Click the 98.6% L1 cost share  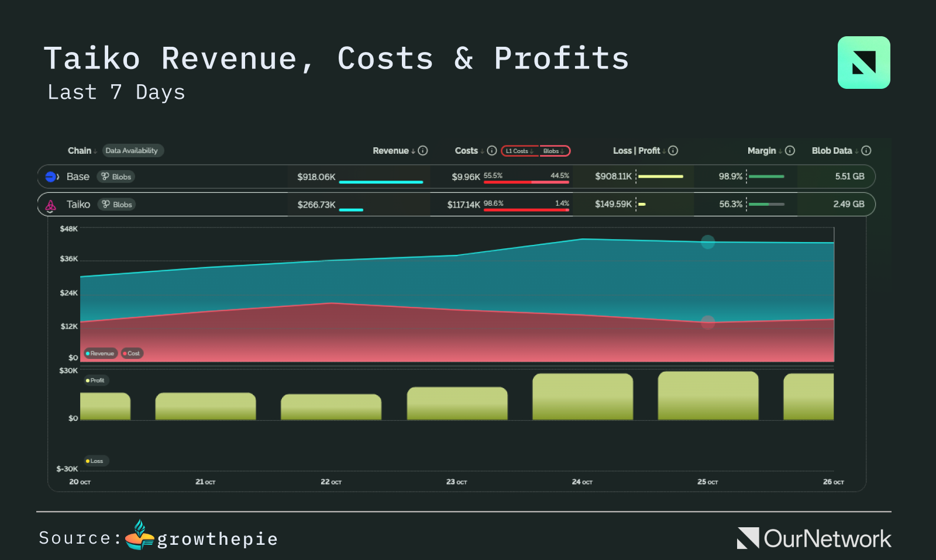(493, 203)
